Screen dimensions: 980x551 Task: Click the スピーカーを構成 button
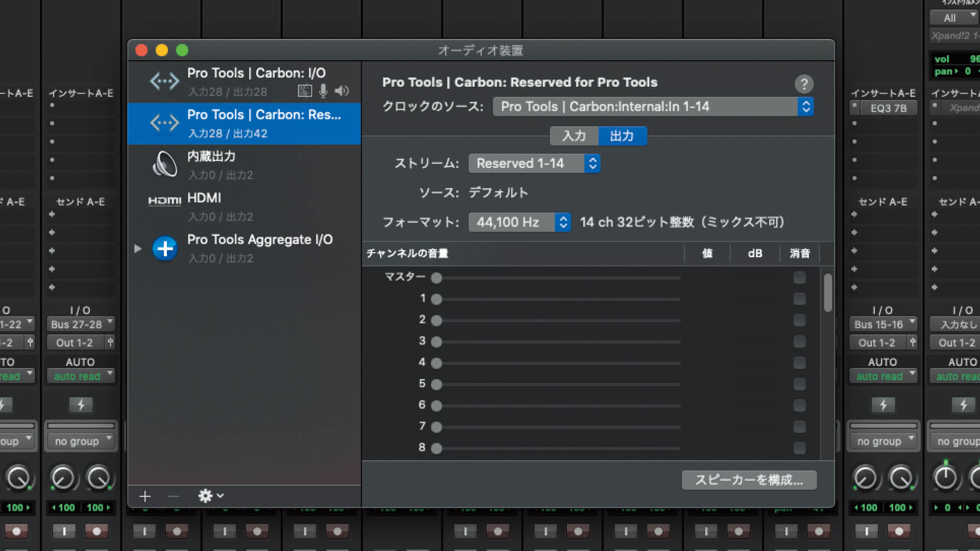coord(749,480)
